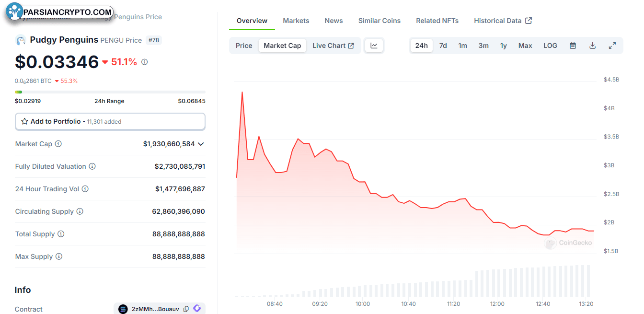The height and width of the screenshot is (314, 644).
Task: Select the Price chart view
Action: pos(244,46)
